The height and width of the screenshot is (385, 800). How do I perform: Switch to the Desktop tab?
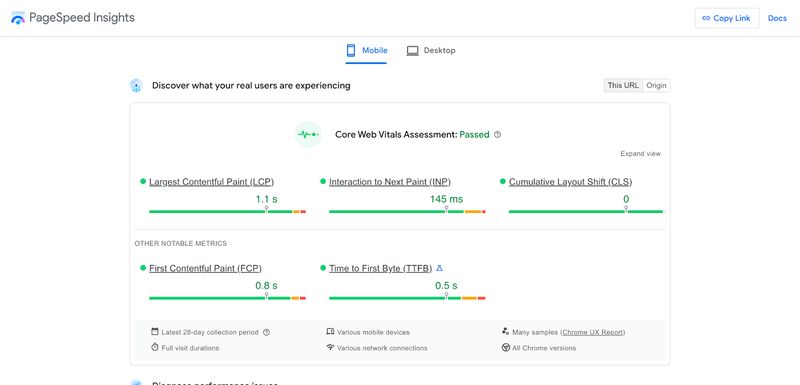click(x=431, y=50)
